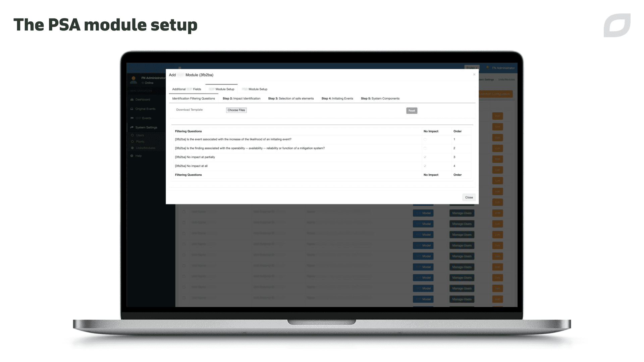Viewport: 644px width, 362px height.
Task: Open System Settings in the sidebar
Action: point(146,127)
